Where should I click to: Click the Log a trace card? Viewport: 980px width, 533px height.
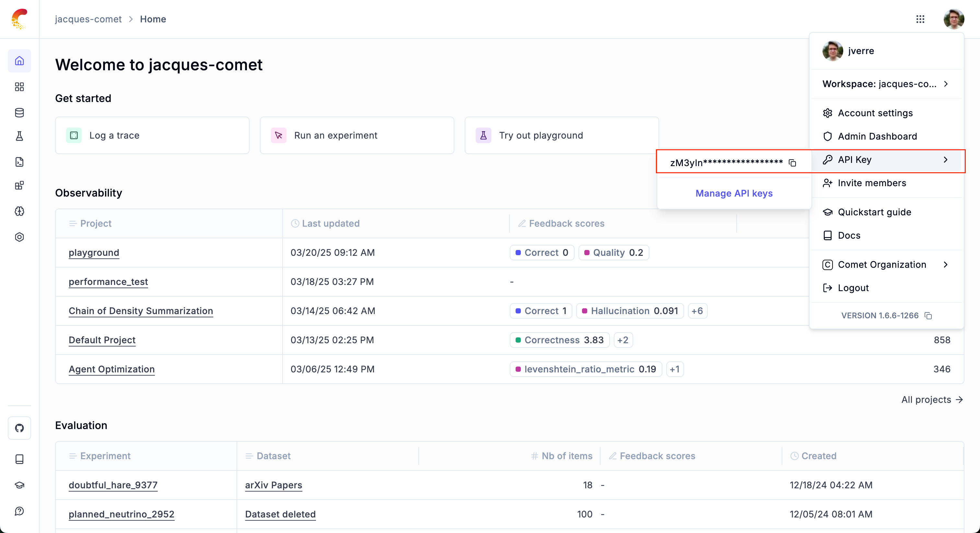tap(152, 135)
